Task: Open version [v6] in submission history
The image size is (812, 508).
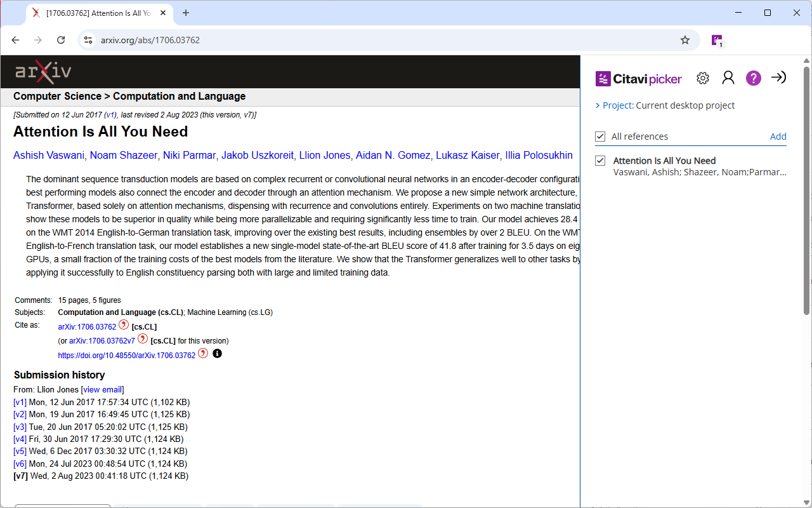Action: tap(20, 464)
